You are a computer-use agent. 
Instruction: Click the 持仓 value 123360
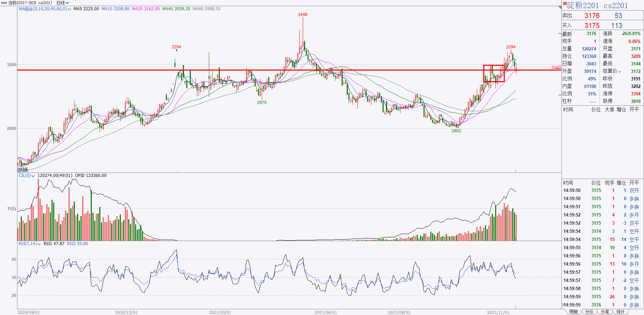point(589,56)
